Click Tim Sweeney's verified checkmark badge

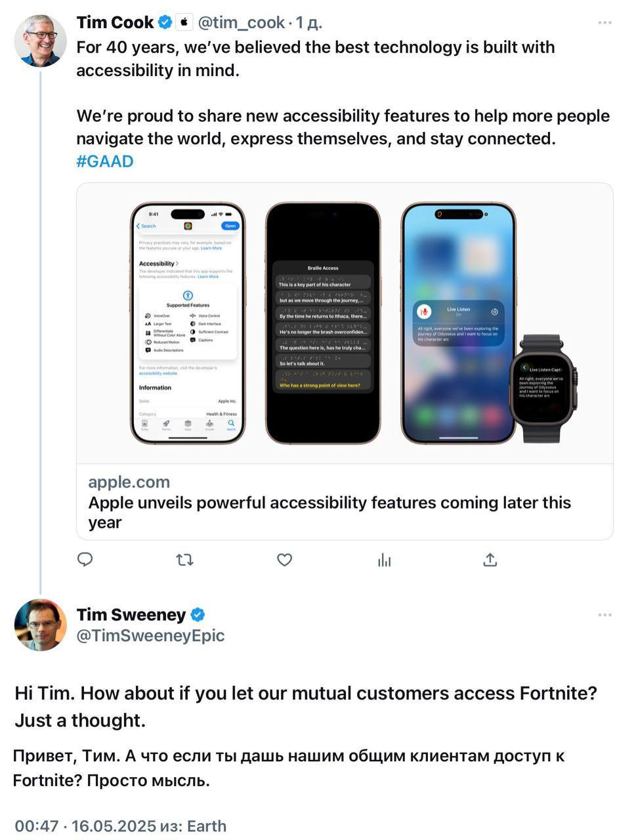(198, 615)
